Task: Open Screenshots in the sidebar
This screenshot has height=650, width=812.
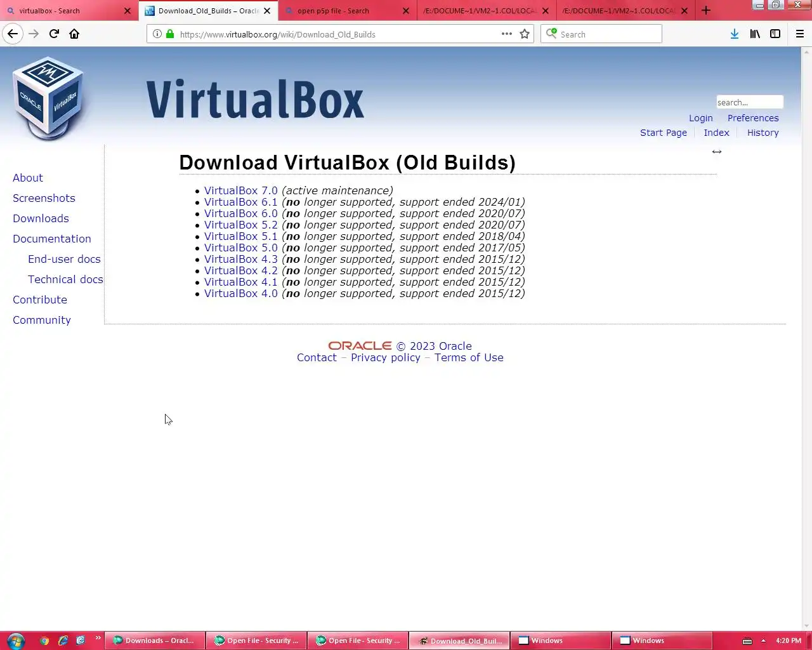Action: click(x=44, y=198)
